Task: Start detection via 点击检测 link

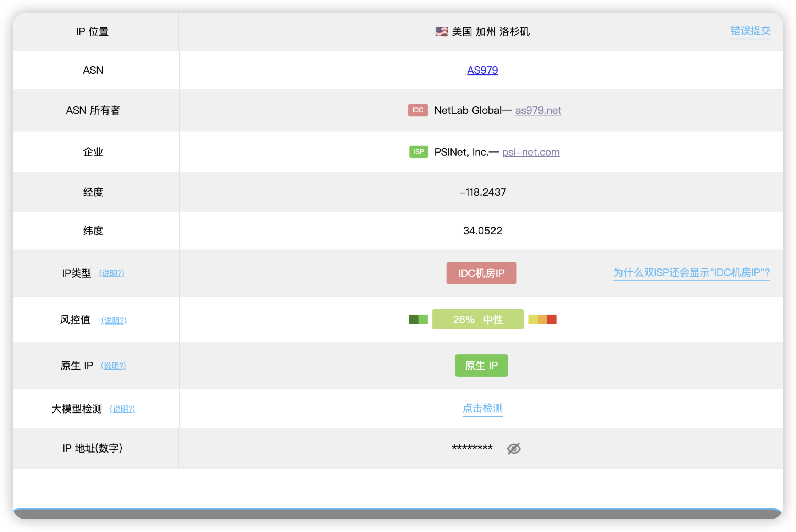Action: (x=482, y=408)
